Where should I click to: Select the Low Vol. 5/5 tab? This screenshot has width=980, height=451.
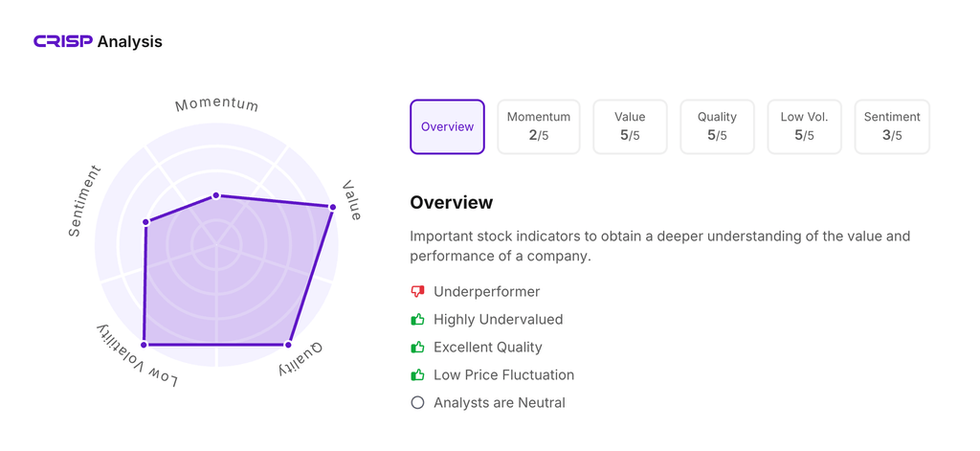point(804,126)
